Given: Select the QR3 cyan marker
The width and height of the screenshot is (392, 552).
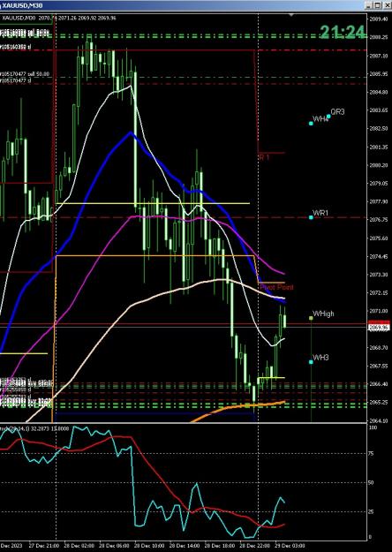Looking at the screenshot, I should 328,117.
